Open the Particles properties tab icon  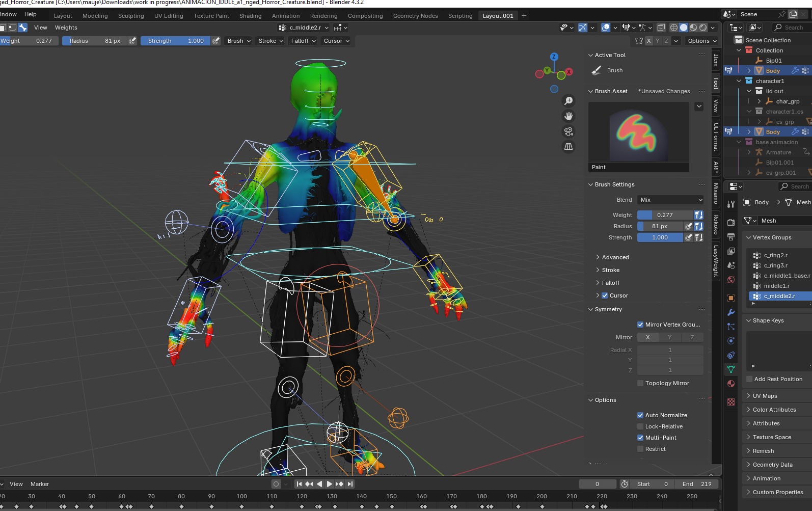point(731,326)
